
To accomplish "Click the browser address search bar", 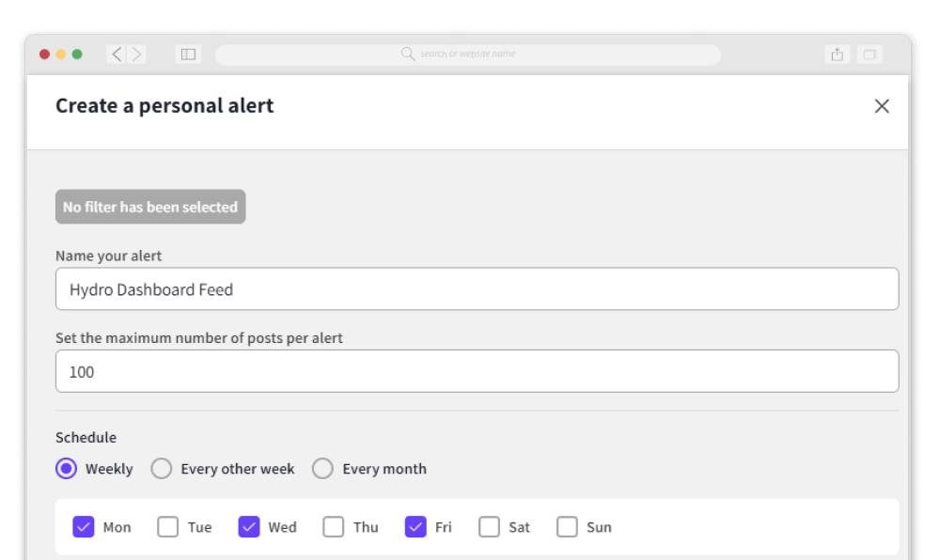I will 470,54.
